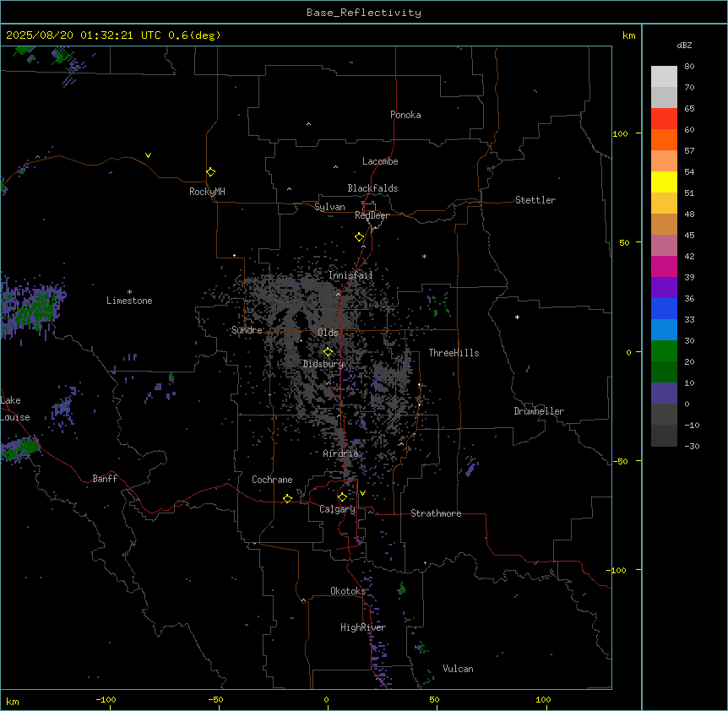
Task: Select the purple 39-36 dBZ legend swatch
Action: [x=664, y=288]
